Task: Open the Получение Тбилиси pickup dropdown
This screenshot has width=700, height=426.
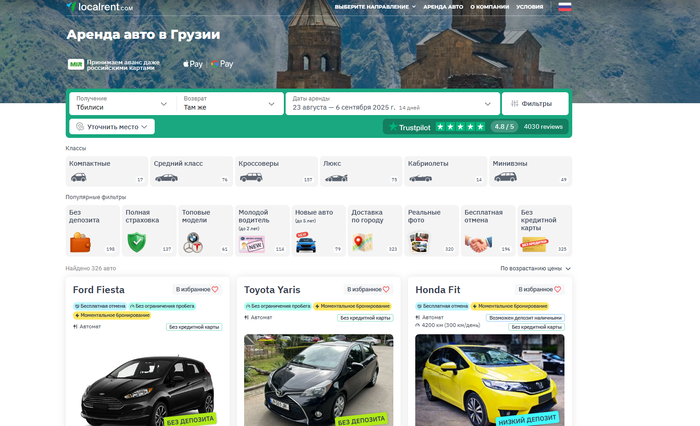Action: [122, 104]
